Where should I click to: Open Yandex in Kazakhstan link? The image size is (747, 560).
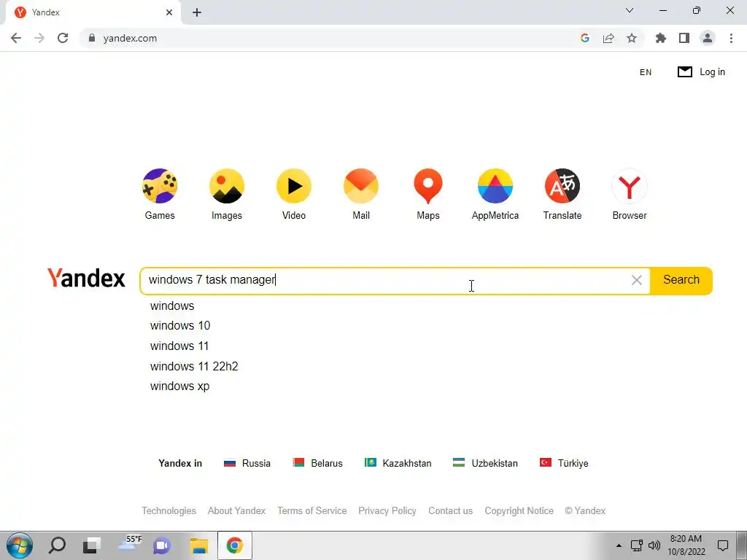(398, 463)
